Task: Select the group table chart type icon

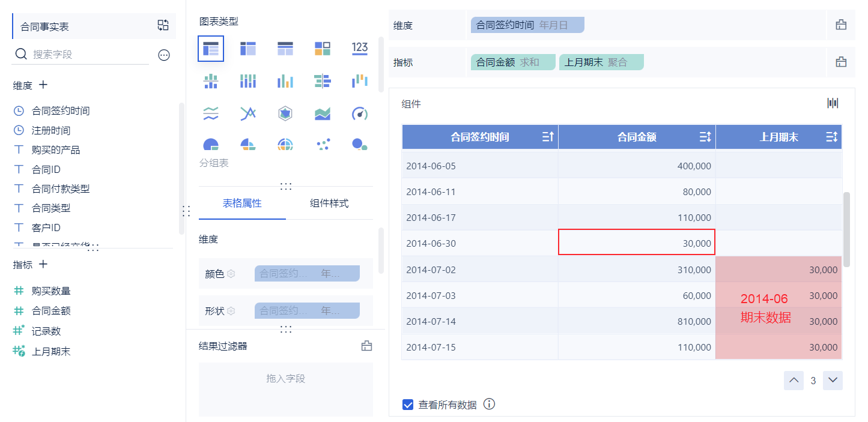Action: 211,49
